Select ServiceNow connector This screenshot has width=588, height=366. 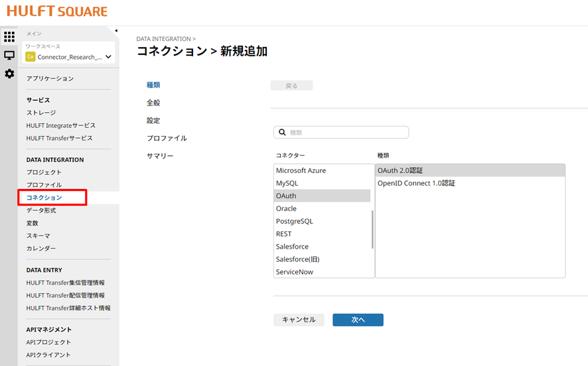[322, 272]
